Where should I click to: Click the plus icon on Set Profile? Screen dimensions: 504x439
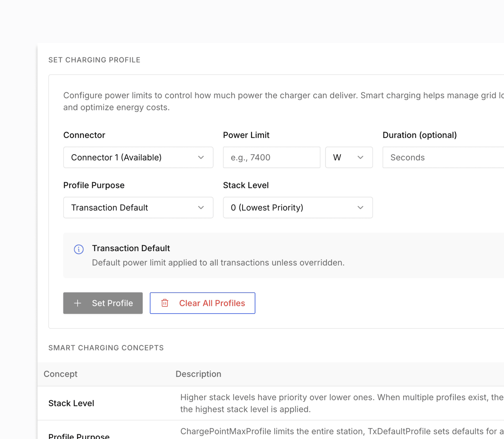(78, 303)
